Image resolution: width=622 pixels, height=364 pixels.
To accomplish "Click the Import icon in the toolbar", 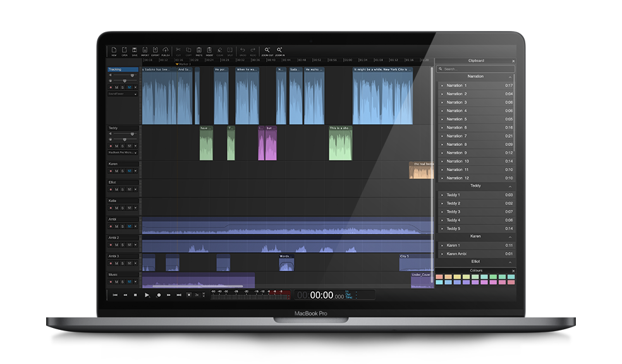I will pos(145,51).
